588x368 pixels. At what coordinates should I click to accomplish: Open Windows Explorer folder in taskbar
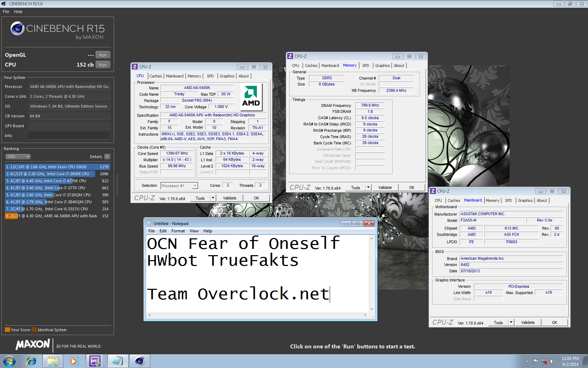coord(53,361)
